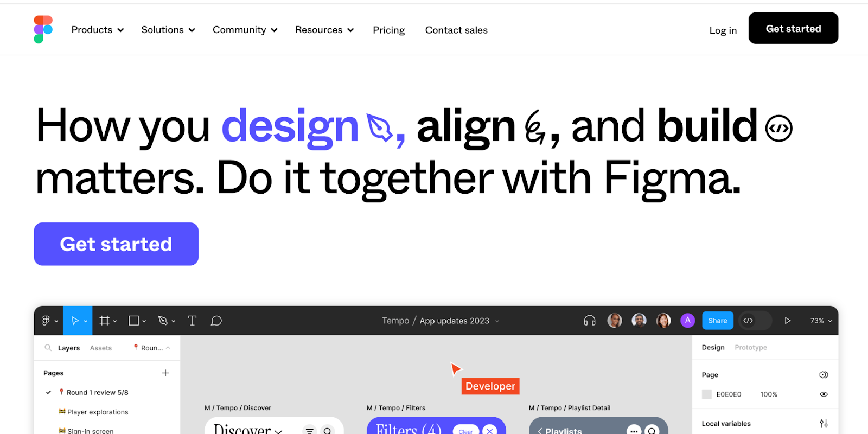Expand the Pen tool options chevron
The image size is (868, 434).
pos(174,321)
